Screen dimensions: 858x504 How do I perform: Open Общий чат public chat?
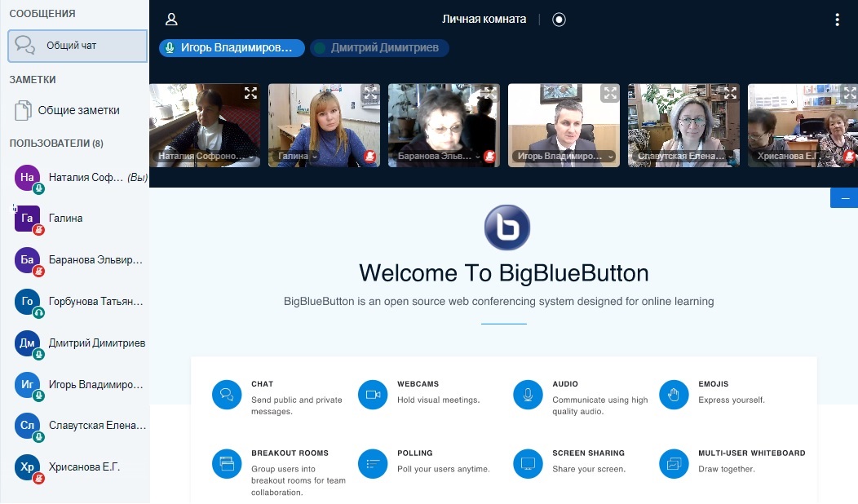point(77,46)
